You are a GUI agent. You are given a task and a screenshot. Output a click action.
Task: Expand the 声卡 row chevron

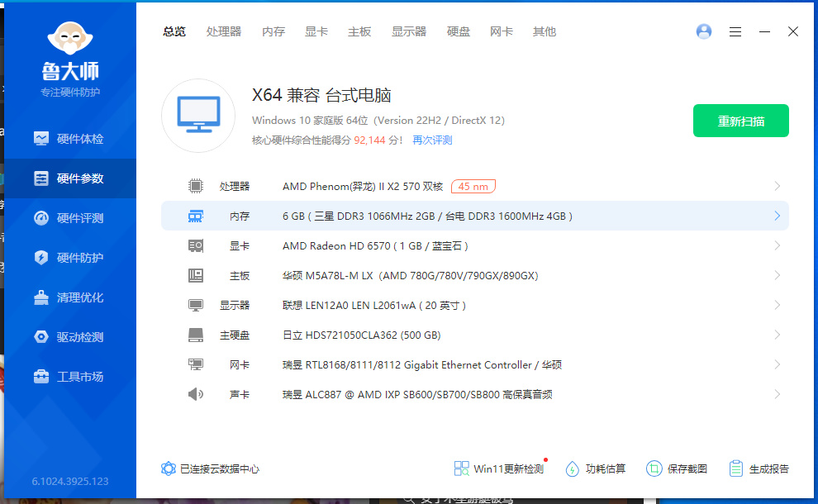[778, 394]
